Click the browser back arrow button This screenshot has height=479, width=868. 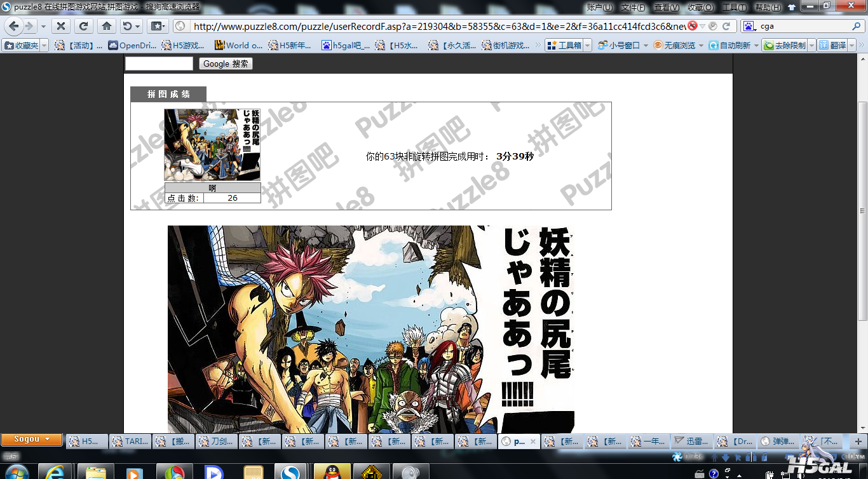14,26
